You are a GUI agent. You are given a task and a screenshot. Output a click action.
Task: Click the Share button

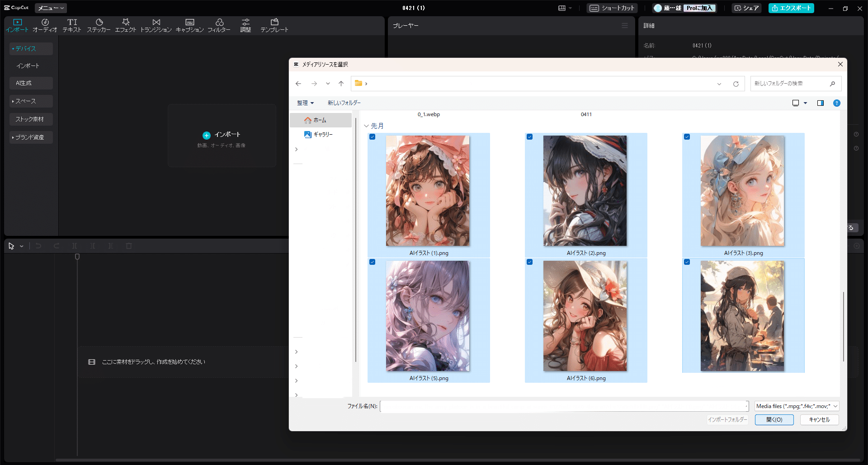coord(746,8)
